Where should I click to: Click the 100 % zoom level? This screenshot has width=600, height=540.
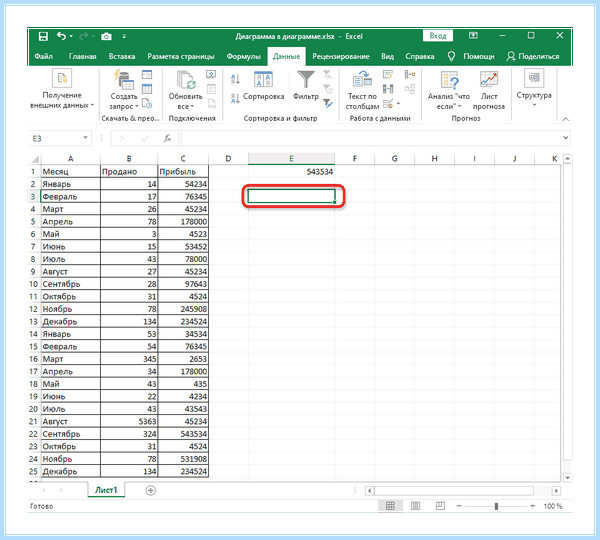[x=553, y=506]
